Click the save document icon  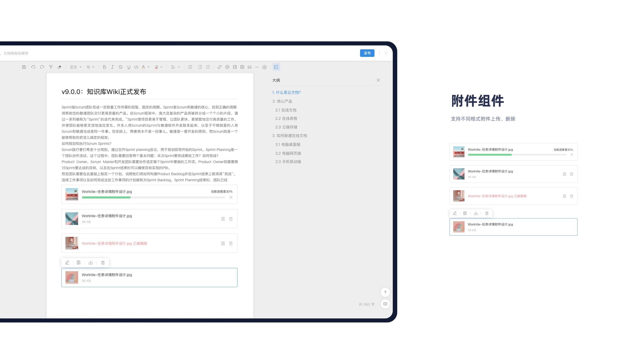[24, 67]
